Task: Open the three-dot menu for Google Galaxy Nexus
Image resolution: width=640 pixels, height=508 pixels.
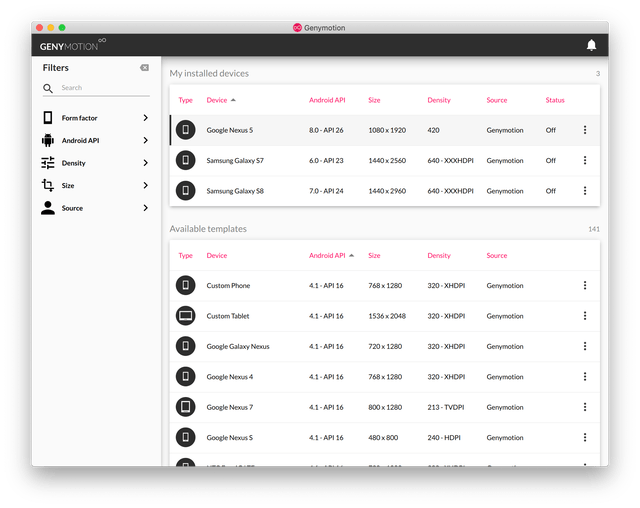Action: [585, 346]
